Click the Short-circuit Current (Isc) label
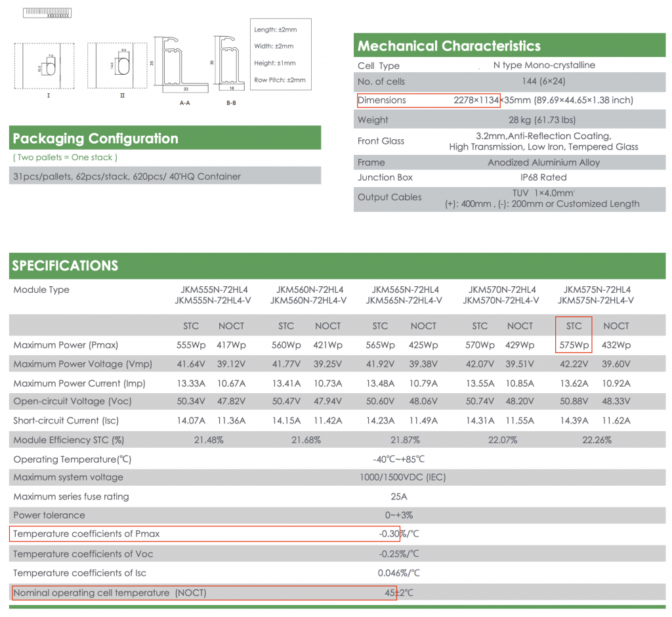This screenshot has width=672, height=617. point(66,421)
